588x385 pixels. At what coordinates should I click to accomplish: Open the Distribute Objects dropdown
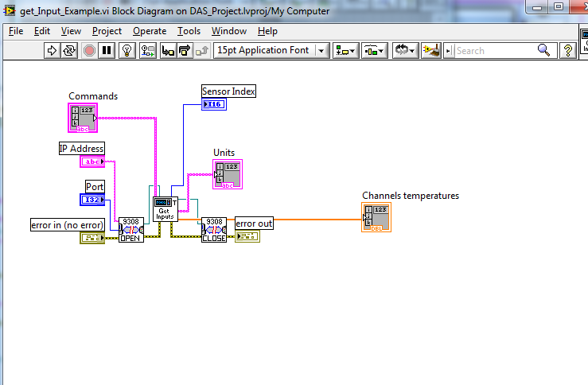click(374, 50)
